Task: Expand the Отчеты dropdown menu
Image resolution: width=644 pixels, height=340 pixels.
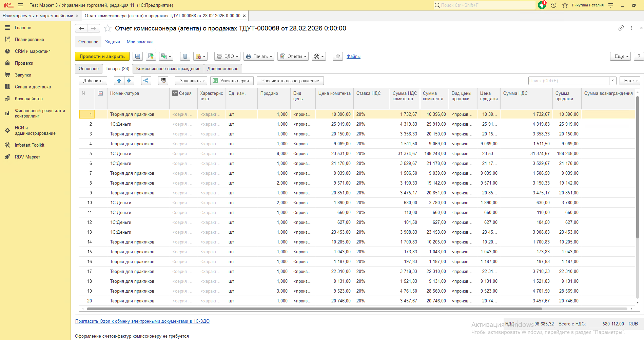Action: [293, 57]
